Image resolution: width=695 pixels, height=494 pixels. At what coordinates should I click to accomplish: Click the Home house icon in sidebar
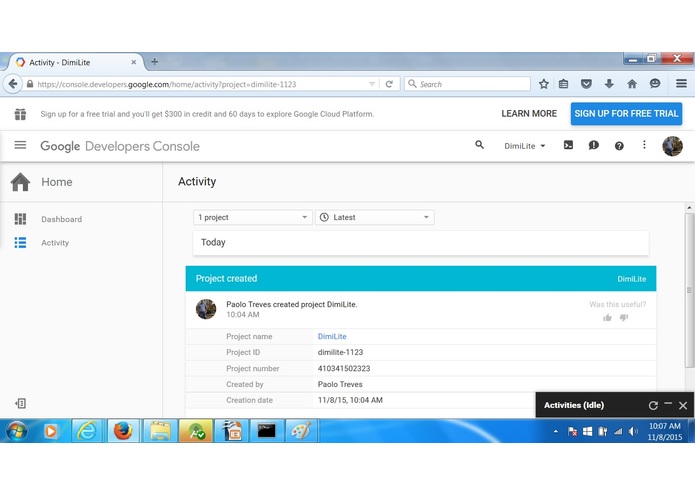pos(20,182)
